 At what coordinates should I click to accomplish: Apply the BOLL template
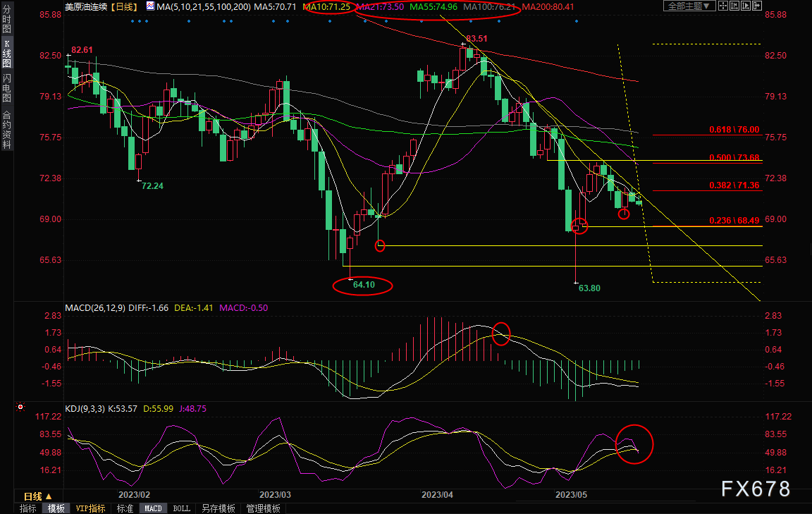tap(181, 508)
